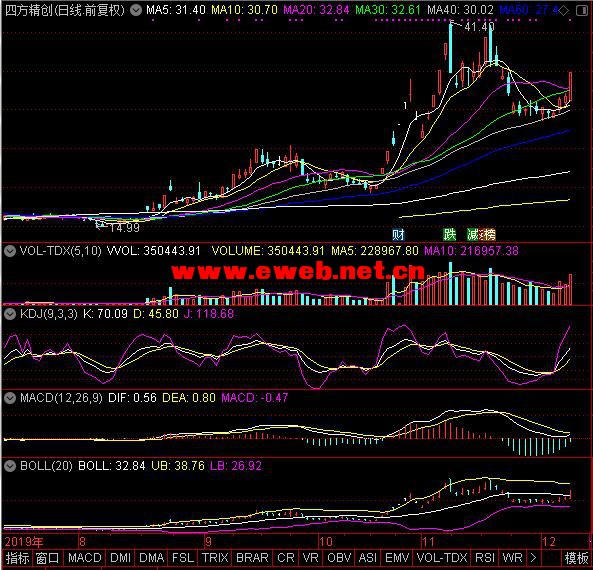This screenshot has height=570, width=593.
Task: Switch indicator to DMI in bottom bar
Action: point(121,558)
